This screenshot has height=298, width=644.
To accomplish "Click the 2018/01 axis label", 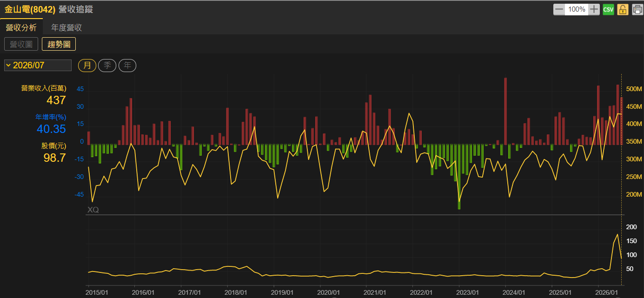I will [236, 292].
